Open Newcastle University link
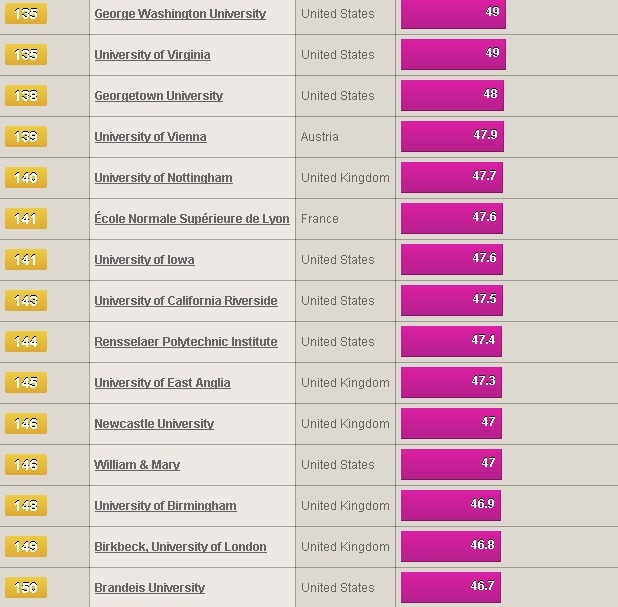 [154, 424]
